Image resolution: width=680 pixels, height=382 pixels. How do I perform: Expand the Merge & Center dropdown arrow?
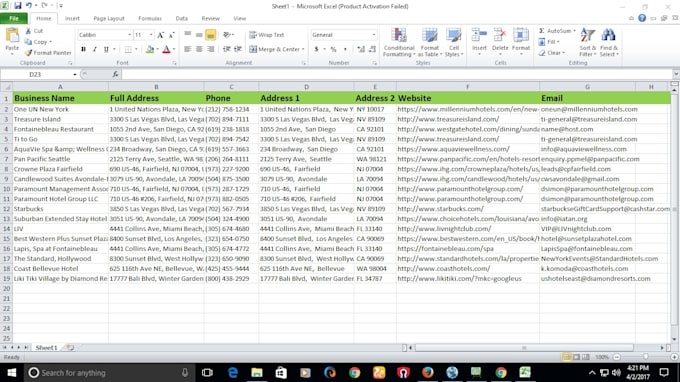[303, 49]
